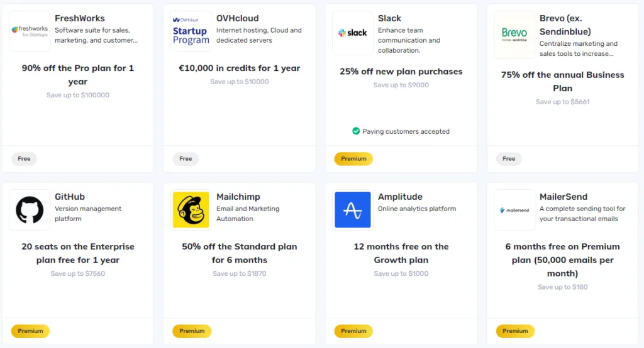644x348 pixels.
Task: Click the Premium tag on Mailchimp card
Action: tap(192, 331)
